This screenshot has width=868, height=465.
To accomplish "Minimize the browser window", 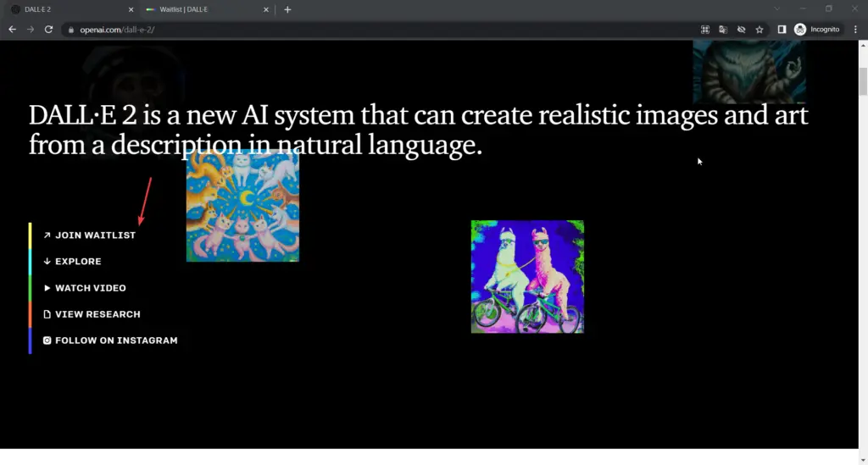I will 803,8.
